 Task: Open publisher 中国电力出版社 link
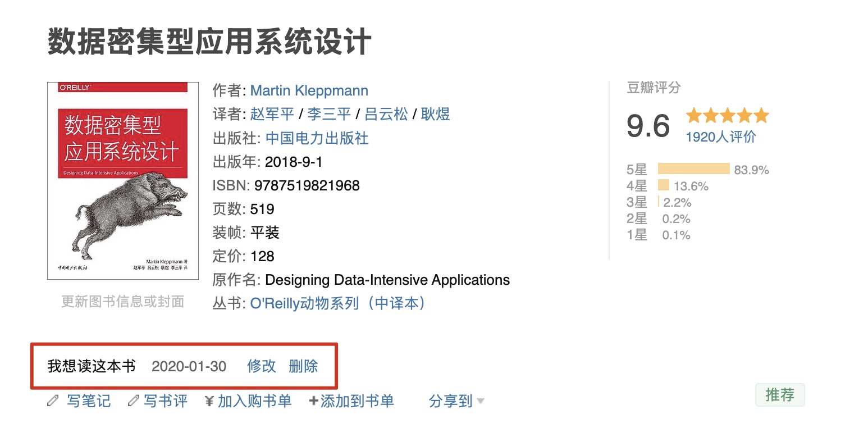click(317, 138)
